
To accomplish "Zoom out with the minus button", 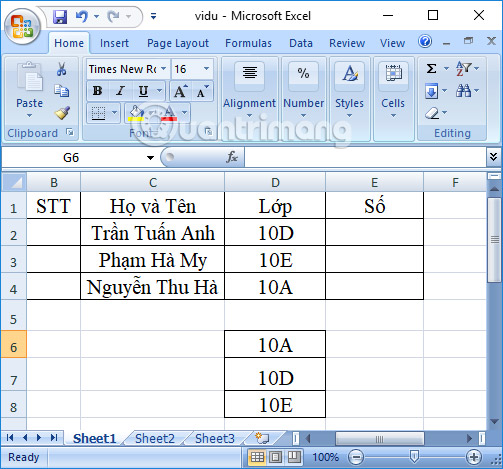I will tap(356, 457).
